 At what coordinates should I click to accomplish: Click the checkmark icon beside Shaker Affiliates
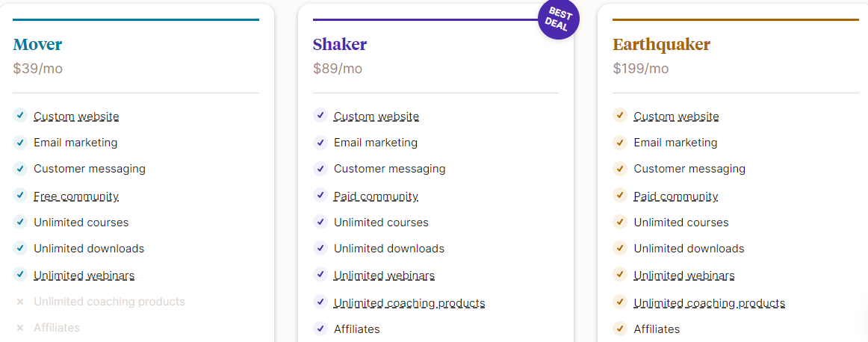point(320,329)
